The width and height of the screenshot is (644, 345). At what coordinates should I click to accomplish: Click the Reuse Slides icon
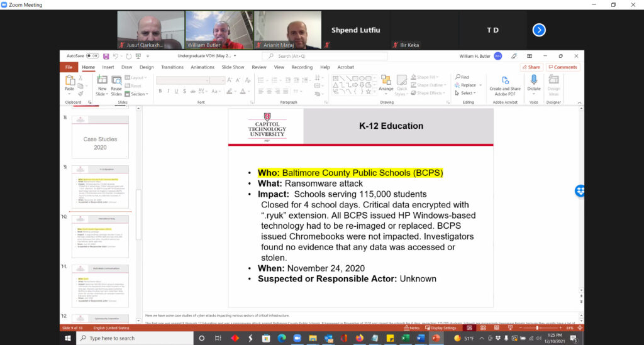pos(116,80)
